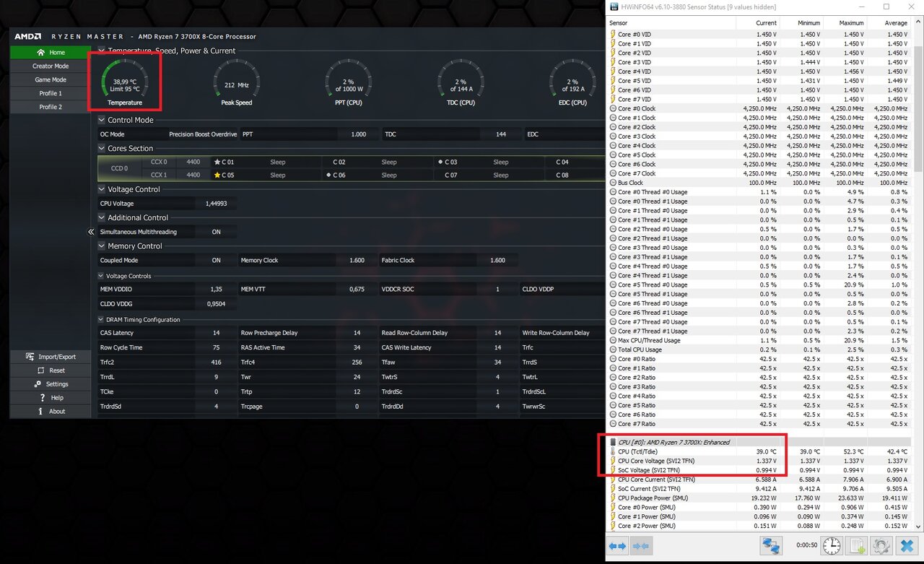Click the gold star beside core C 05

(x=217, y=175)
